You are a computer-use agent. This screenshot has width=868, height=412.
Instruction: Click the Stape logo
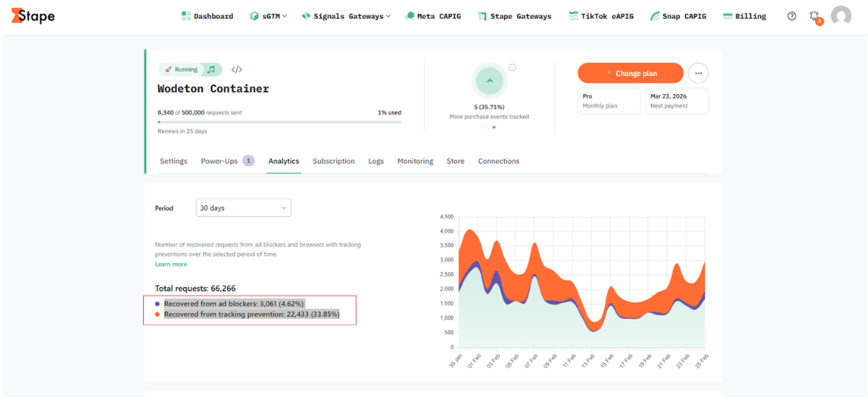[x=33, y=16]
